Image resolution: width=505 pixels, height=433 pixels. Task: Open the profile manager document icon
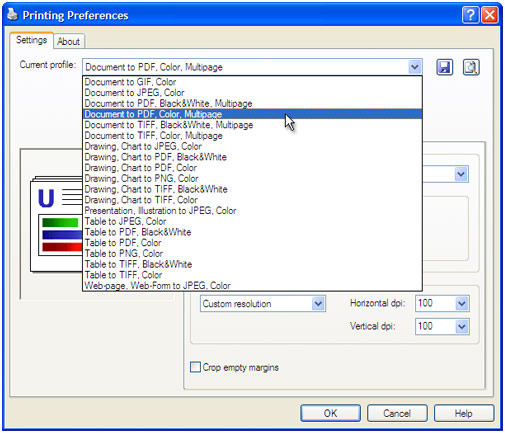471,67
